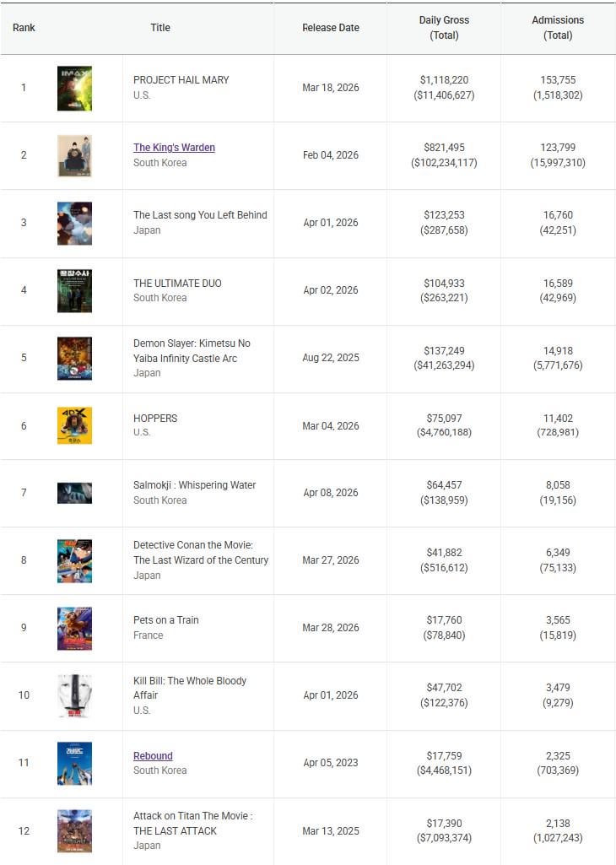Screen dimensions: 616x865
Task: Click the Release Date column header
Action: pos(331,28)
